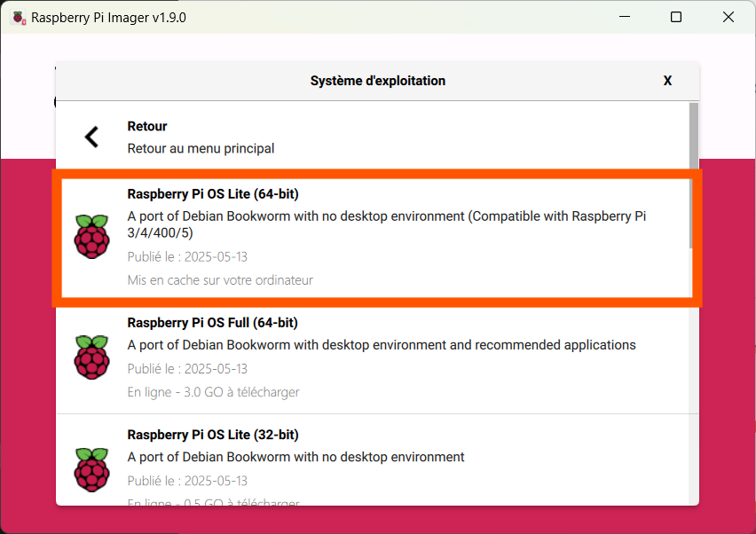Click 'Retour au menu principal' text
The image size is (756, 534).
point(201,148)
